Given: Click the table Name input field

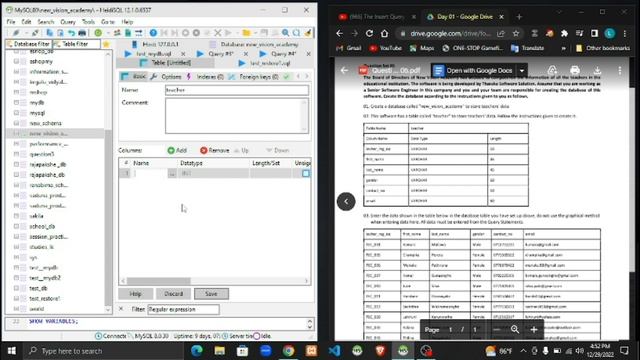Looking at the screenshot, I should click(237, 90).
